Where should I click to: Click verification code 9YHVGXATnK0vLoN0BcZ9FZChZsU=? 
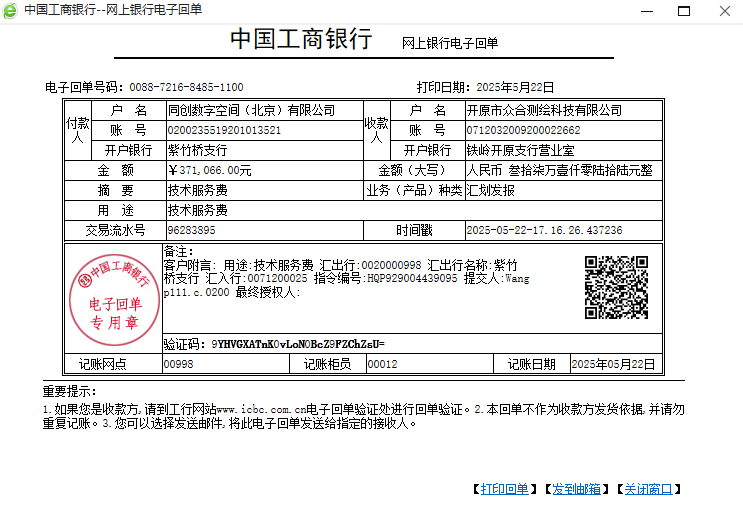(x=298, y=344)
